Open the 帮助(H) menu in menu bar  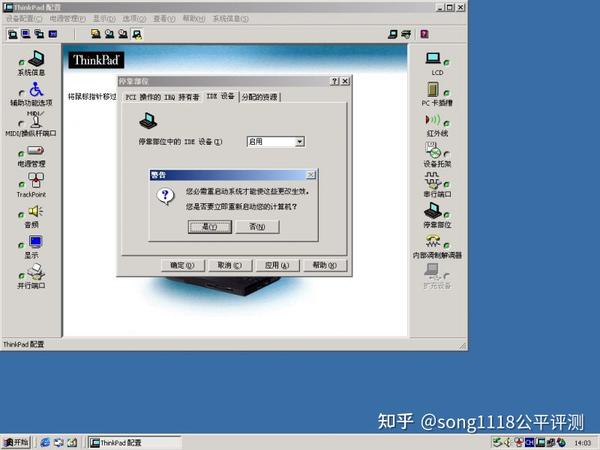coord(194,18)
